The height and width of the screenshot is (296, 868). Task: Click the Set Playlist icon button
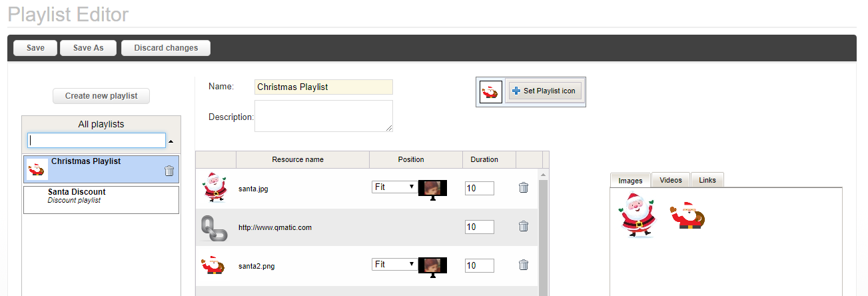545,91
